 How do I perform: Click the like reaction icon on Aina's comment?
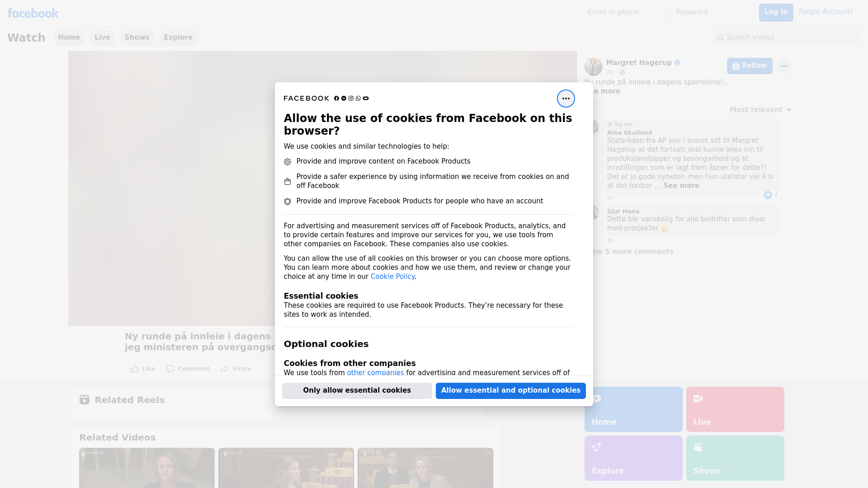point(768,195)
